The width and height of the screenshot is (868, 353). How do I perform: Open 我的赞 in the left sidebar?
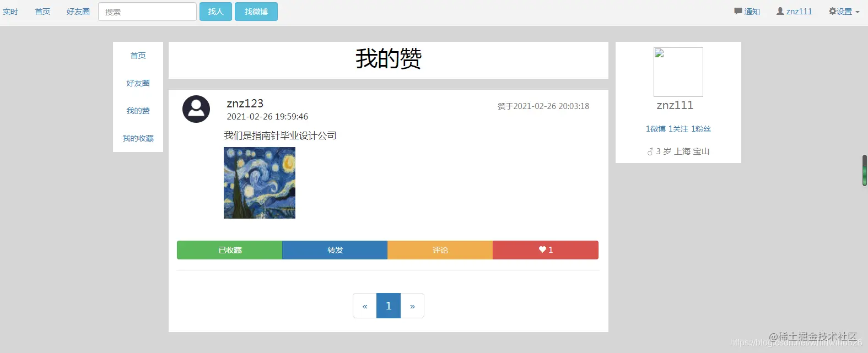[x=138, y=111]
